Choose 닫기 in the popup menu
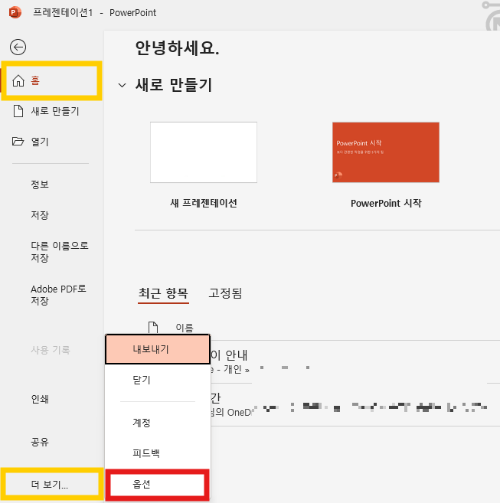500x503 pixels. tap(158, 380)
